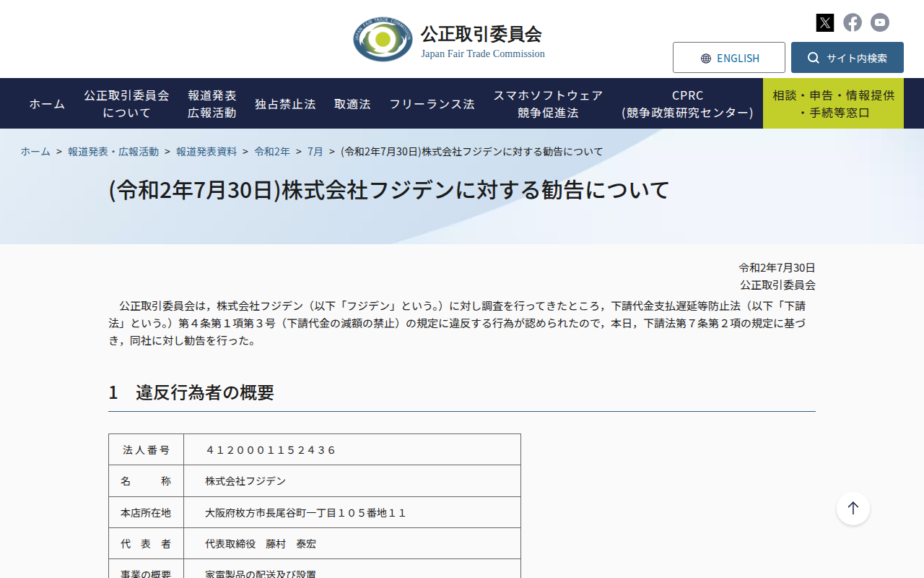Open 公正取引委員会について menu item

tap(126, 104)
